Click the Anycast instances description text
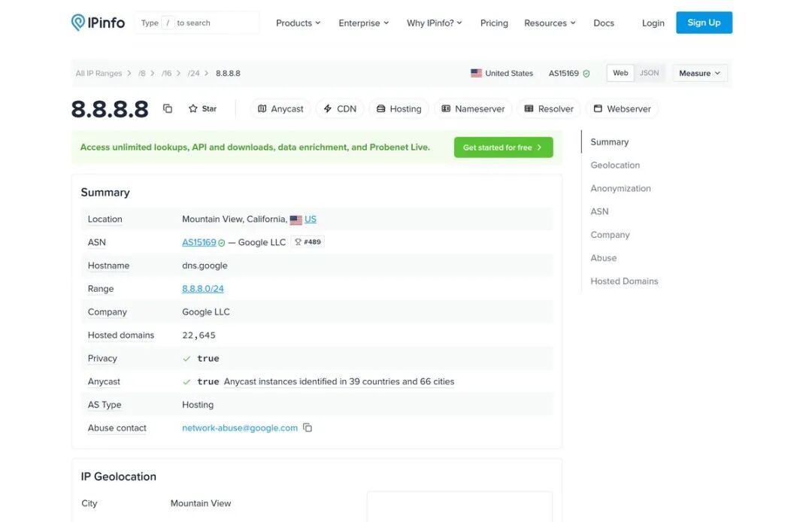812x522 pixels. 338,381
